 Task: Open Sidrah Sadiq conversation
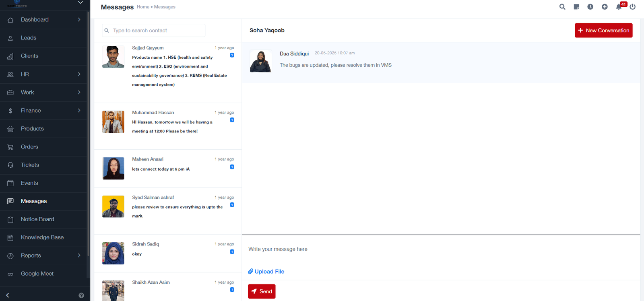point(168,253)
